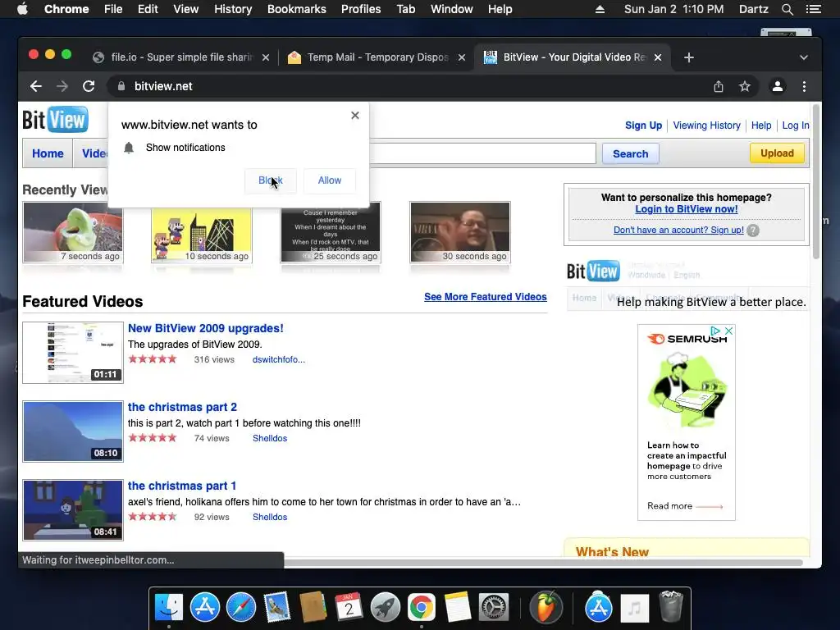Open the Chrome History menu
Image resolution: width=840 pixels, height=630 pixels.
tap(232, 9)
